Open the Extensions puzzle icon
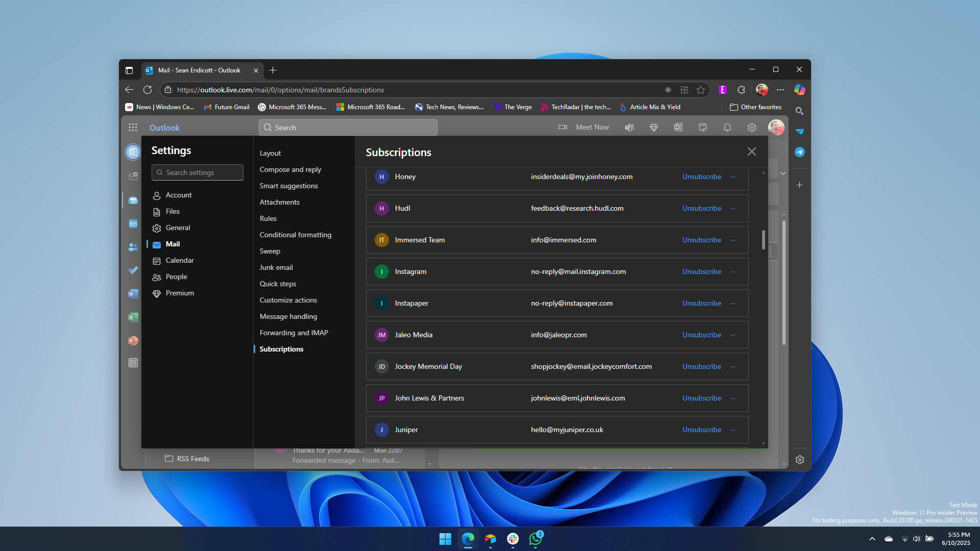The width and height of the screenshot is (980, 551). (x=741, y=90)
